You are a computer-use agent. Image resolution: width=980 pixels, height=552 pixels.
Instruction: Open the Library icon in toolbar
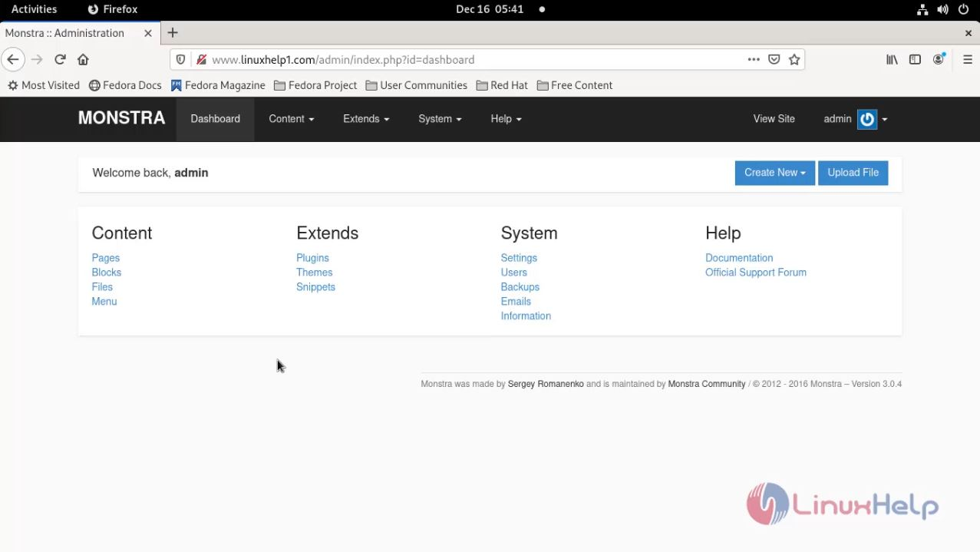[x=892, y=59]
